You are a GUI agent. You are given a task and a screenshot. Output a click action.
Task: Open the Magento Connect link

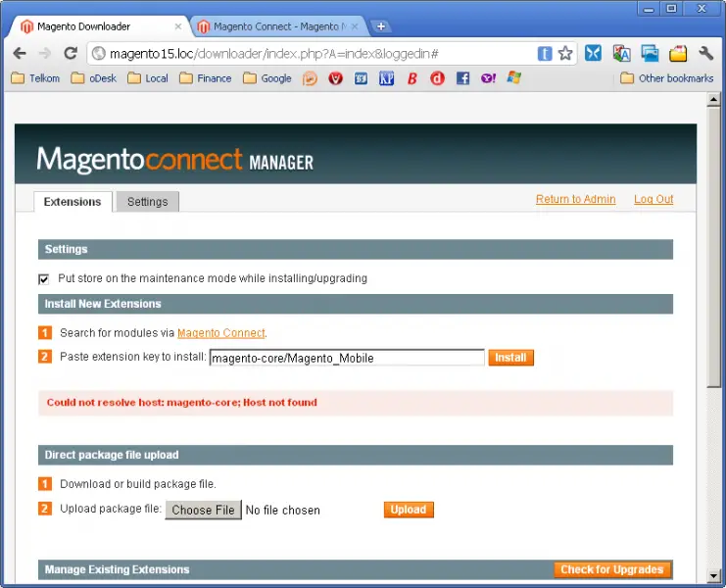click(221, 333)
